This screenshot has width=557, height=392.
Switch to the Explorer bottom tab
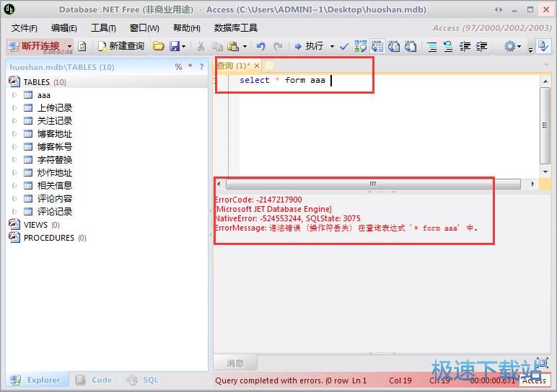click(x=37, y=380)
